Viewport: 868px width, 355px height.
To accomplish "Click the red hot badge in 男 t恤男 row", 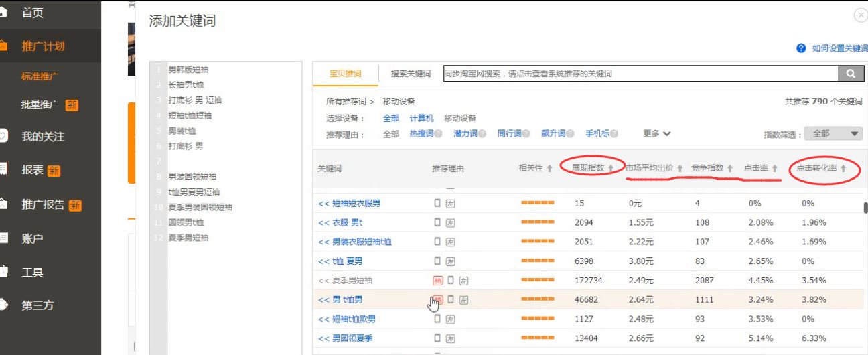I will (x=438, y=299).
